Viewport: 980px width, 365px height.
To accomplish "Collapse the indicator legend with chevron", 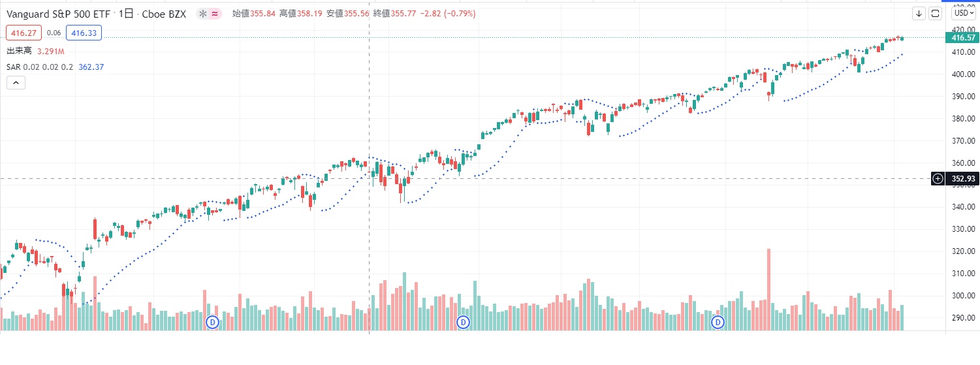I will (x=16, y=82).
